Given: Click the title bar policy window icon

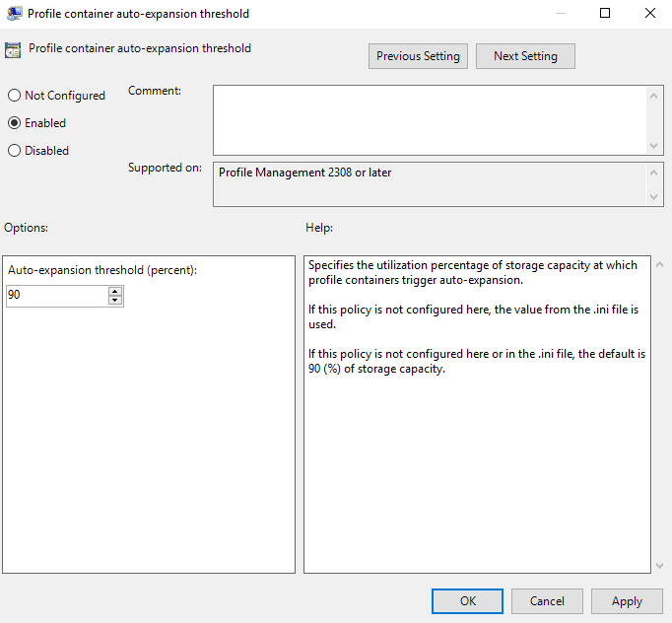Looking at the screenshot, I should tap(14, 14).
